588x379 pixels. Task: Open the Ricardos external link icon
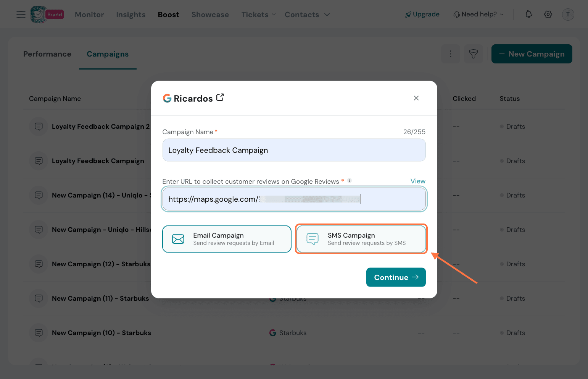(220, 98)
